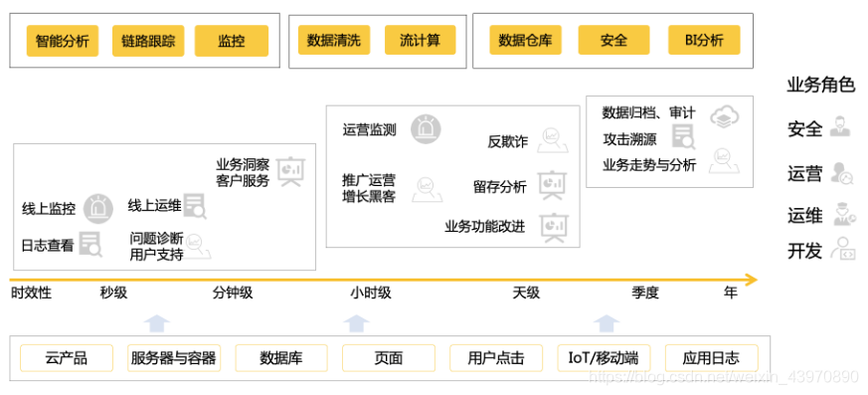The width and height of the screenshot is (868, 395).
Task: Click the 监控 yellow box
Action: click(232, 41)
